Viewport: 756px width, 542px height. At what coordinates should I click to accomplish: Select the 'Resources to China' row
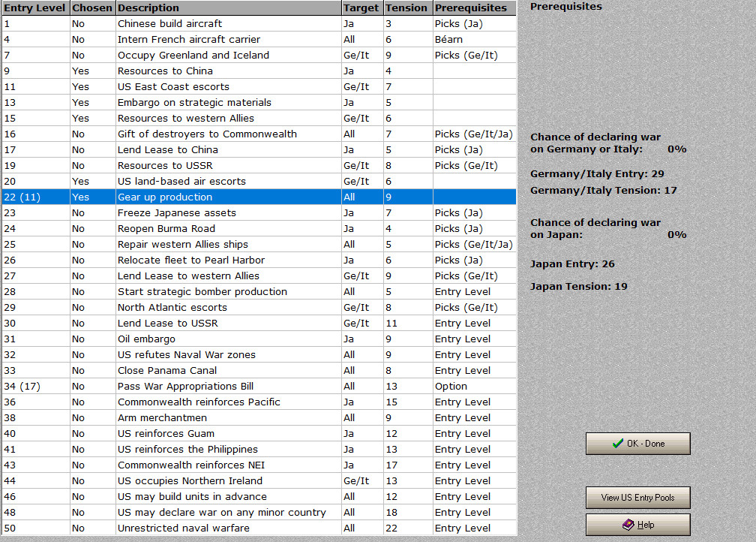[x=259, y=71]
